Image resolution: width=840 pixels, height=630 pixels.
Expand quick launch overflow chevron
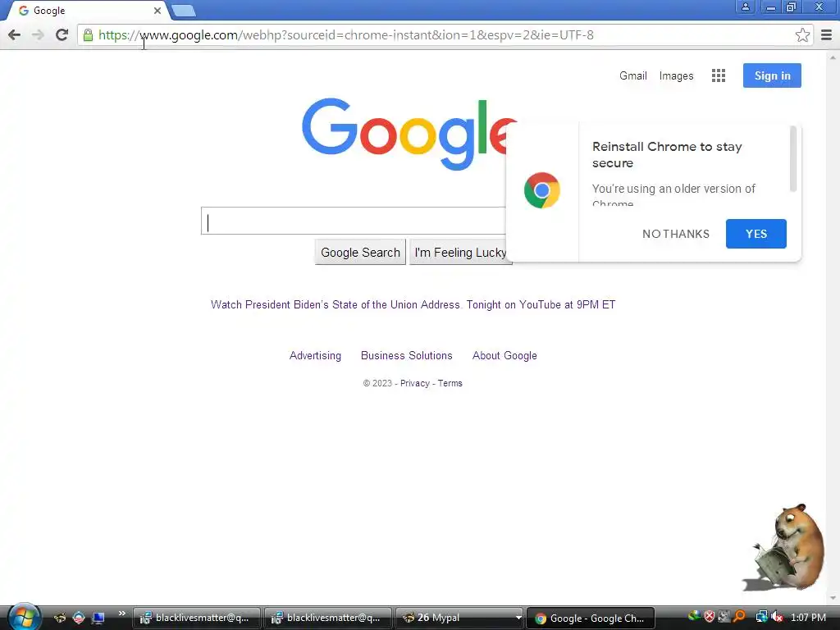[121, 614]
